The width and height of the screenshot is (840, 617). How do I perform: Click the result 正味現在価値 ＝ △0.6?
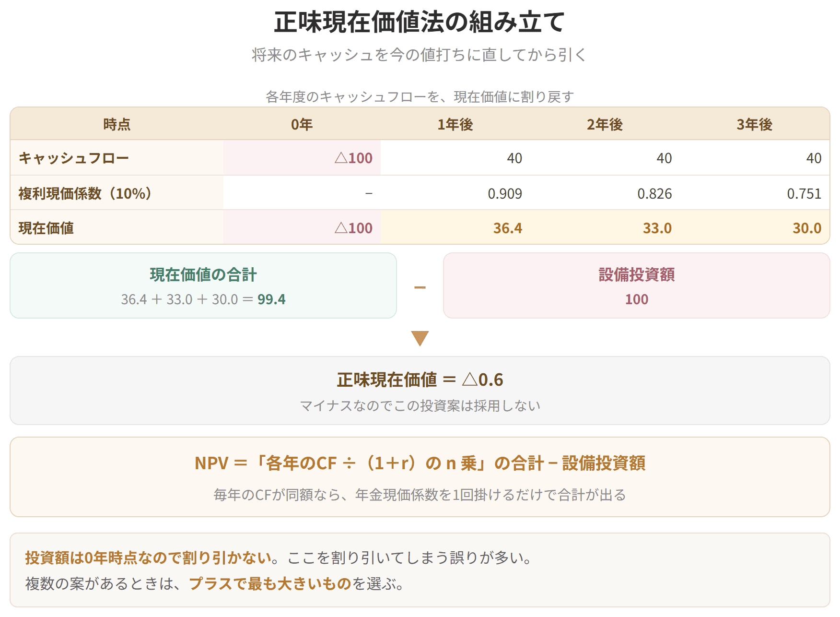pos(420,380)
